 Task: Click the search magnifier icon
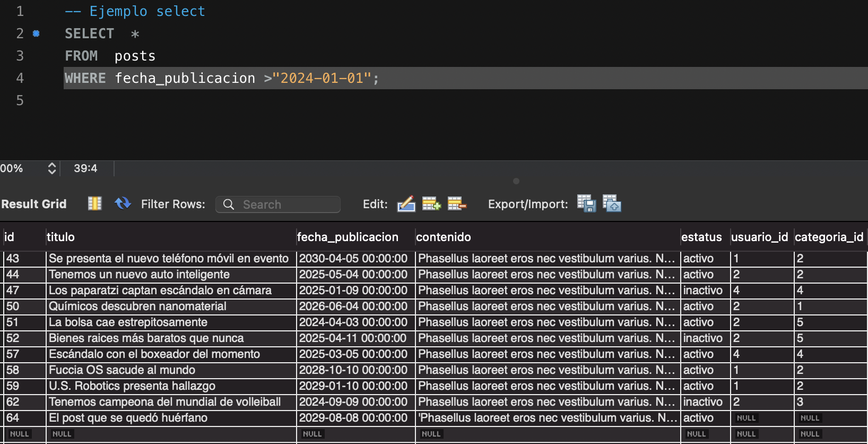click(x=229, y=204)
